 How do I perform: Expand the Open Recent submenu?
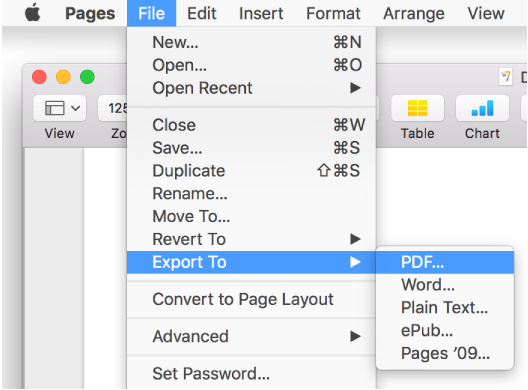pos(251,88)
